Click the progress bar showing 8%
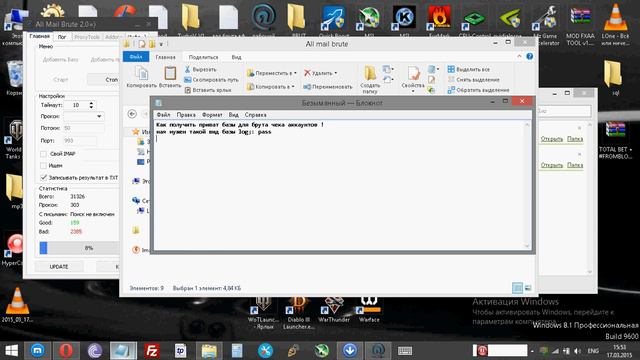 tap(80, 248)
